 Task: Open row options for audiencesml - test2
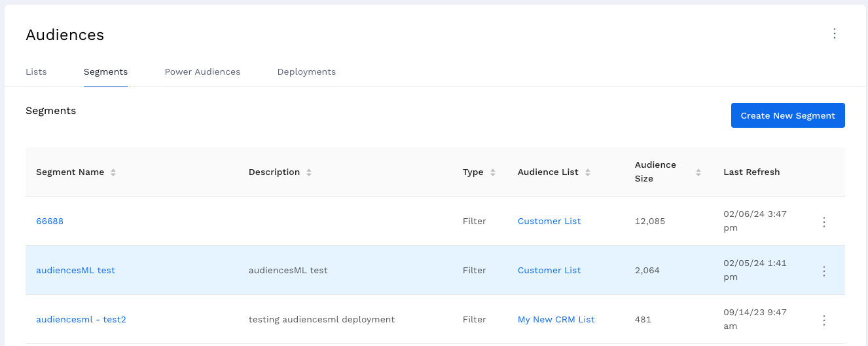823,320
